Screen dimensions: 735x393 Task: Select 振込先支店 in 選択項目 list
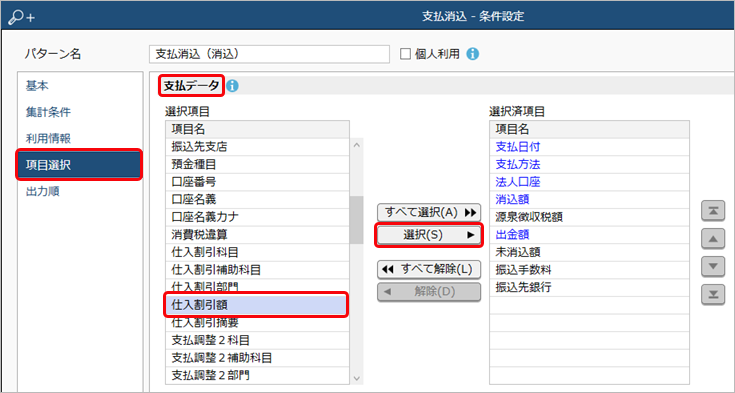point(257,147)
